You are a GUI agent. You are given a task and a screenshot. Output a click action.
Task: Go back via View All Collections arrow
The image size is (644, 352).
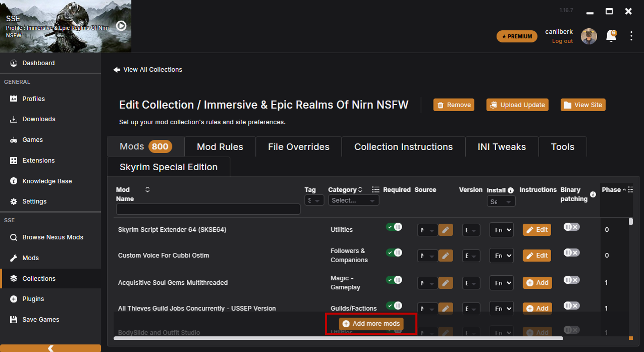point(117,70)
